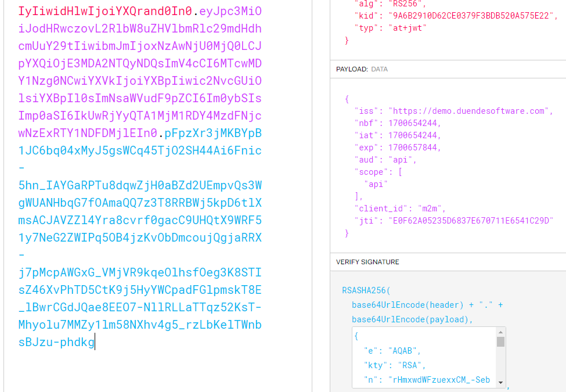Screen dimensions: 566x392
Task: Click the VERIFY SIGNATURE section header
Action: pyautogui.click(x=367, y=262)
